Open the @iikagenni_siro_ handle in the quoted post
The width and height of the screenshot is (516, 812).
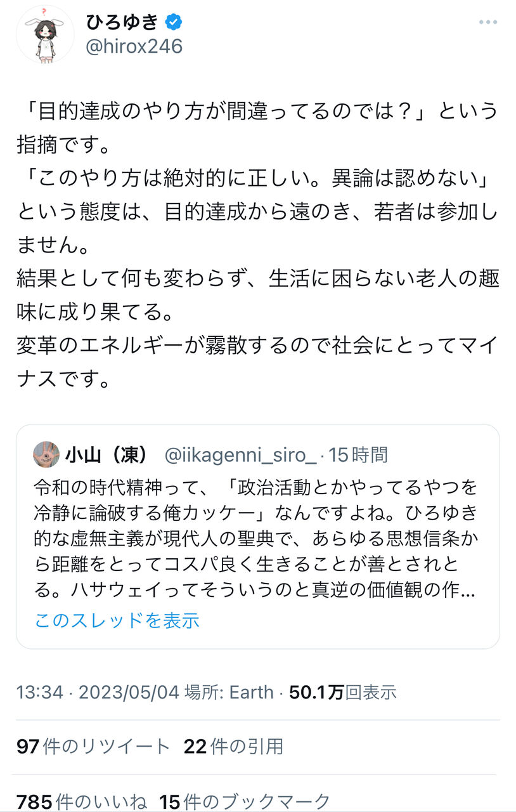point(241,455)
